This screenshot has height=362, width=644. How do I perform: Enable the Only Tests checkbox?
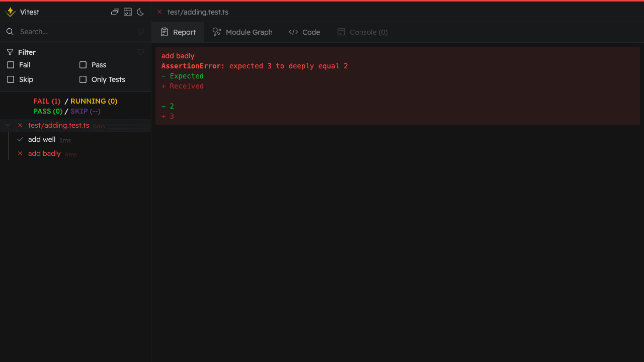tap(83, 79)
